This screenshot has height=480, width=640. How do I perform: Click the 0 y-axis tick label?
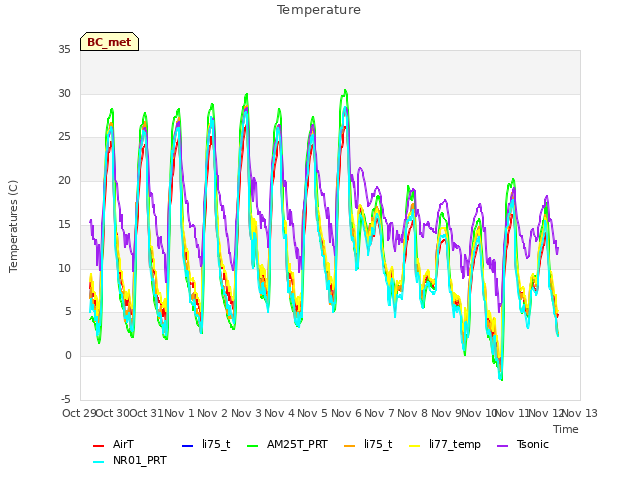click(68, 356)
